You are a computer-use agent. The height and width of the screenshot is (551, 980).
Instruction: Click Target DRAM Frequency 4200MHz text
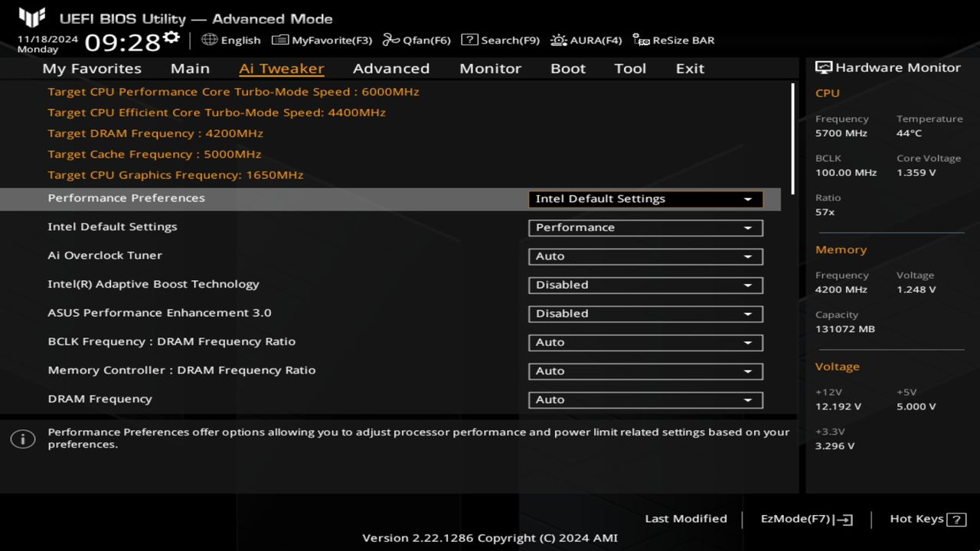pos(155,133)
